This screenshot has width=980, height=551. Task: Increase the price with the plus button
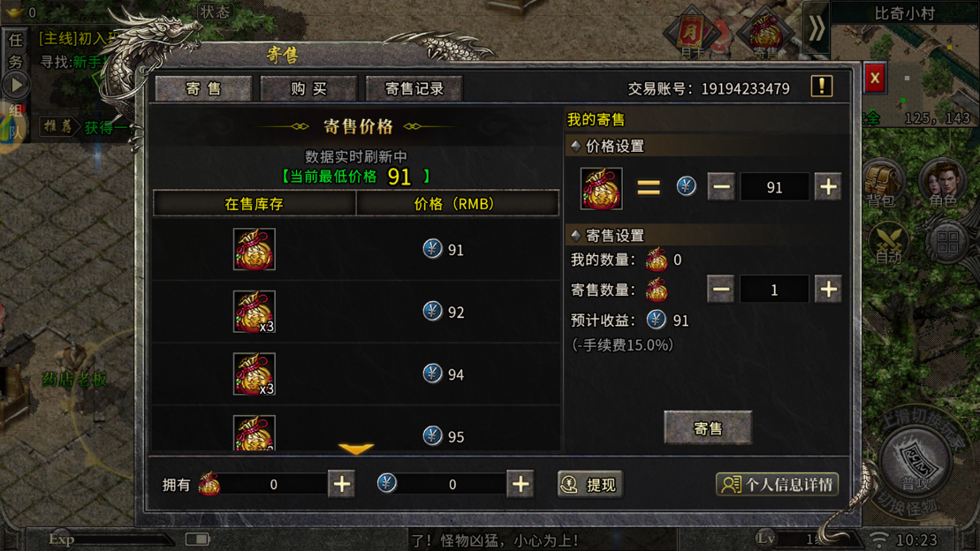828,187
